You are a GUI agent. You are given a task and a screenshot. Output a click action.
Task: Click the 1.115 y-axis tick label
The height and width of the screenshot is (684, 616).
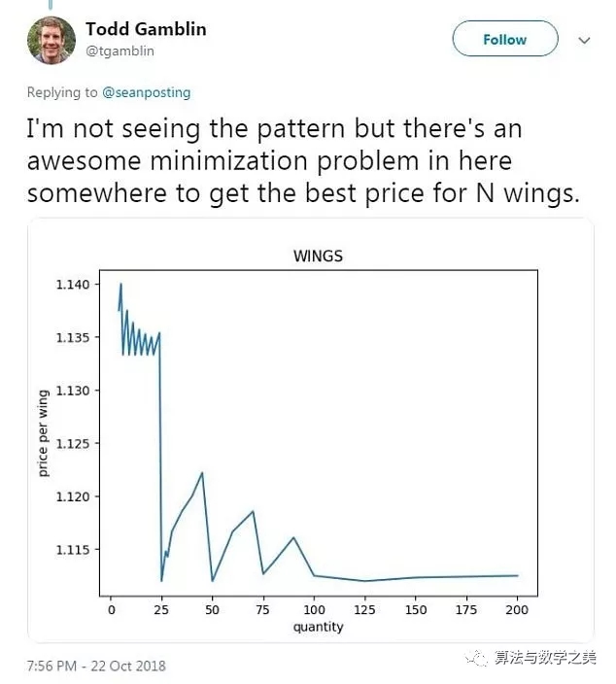(x=76, y=550)
